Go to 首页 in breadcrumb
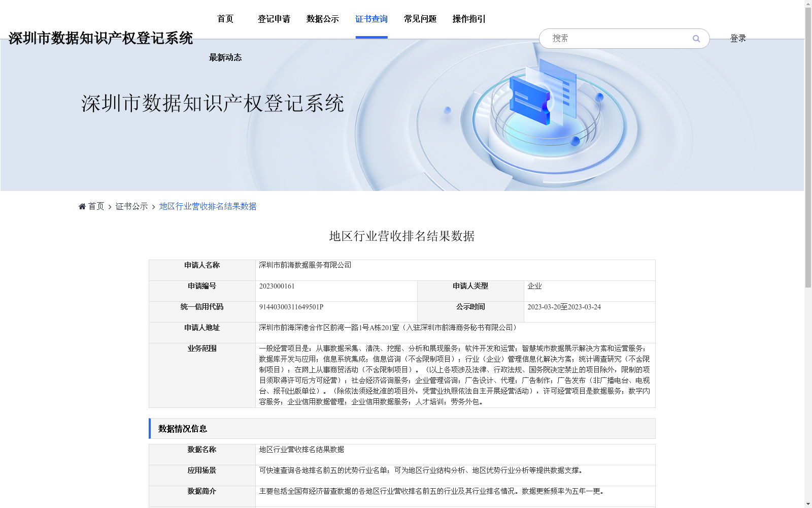Image resolution: width=812 pixels, height=508 pixels. (x=96, y=206)
